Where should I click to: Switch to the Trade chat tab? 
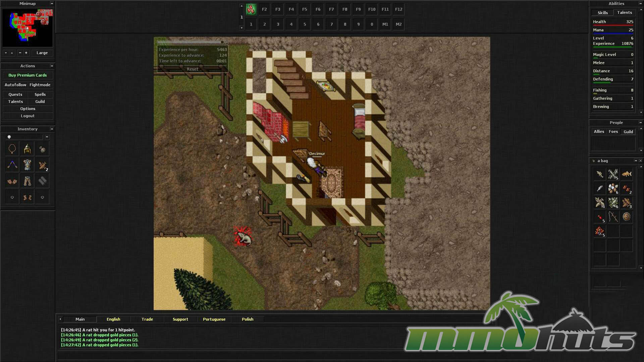coord(147,319)
